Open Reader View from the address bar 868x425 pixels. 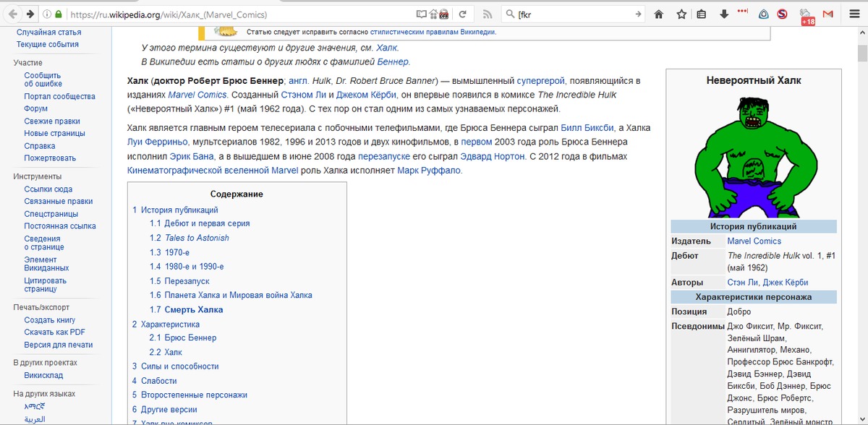(422, 14)
